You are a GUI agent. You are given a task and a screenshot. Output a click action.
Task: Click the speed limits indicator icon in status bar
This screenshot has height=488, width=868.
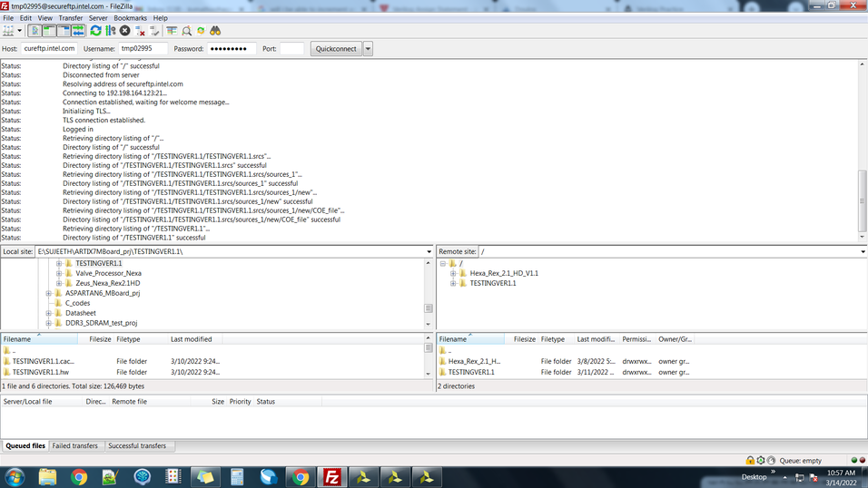click(x=771, y=461)
